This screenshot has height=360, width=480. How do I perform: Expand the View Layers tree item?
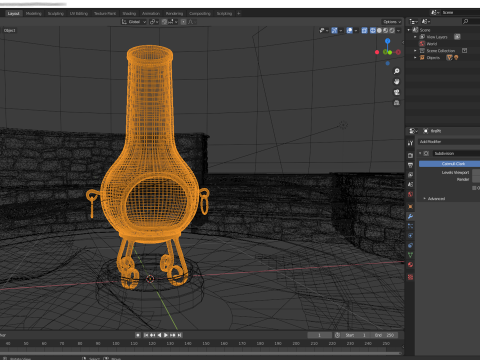[x=415, y=37]
